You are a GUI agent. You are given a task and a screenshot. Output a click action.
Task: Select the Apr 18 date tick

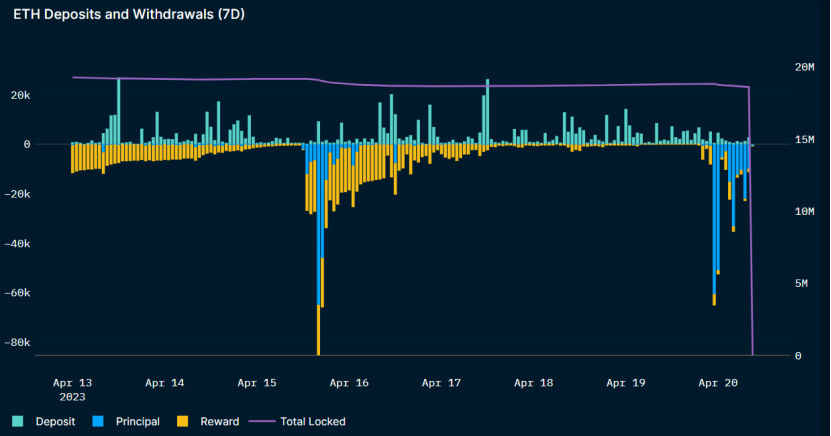[x=534, y=383]
